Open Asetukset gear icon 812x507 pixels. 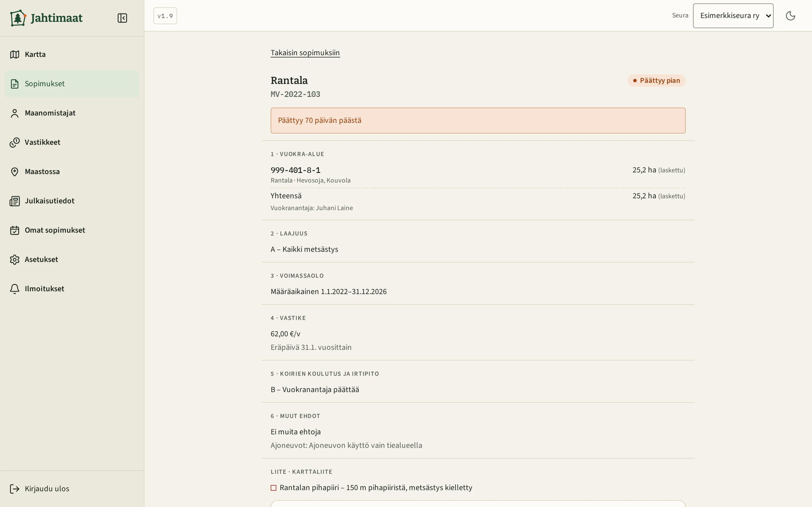coord(14,259)
